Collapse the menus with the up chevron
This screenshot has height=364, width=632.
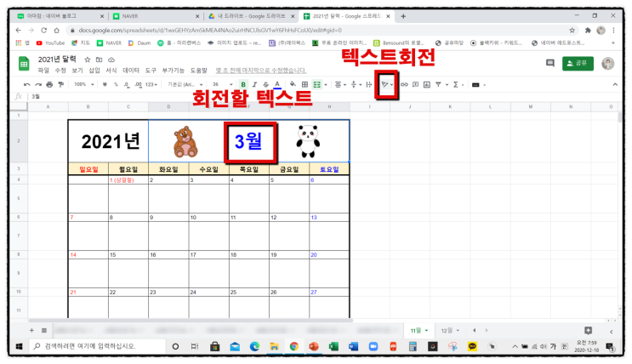615,85
